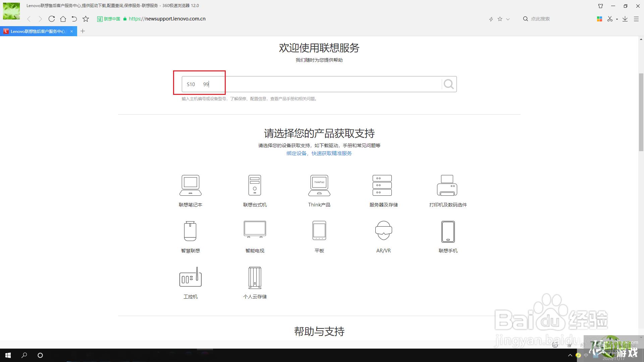Screen dimensions: 644x362
Task: Open the downloads arrow icon
Action: (625, 19)
